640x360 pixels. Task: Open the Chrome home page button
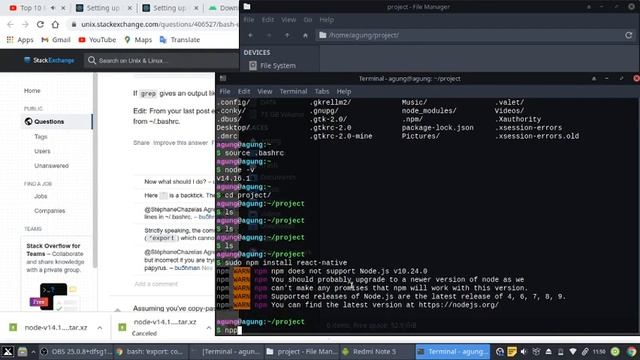(x=55, y=24)
